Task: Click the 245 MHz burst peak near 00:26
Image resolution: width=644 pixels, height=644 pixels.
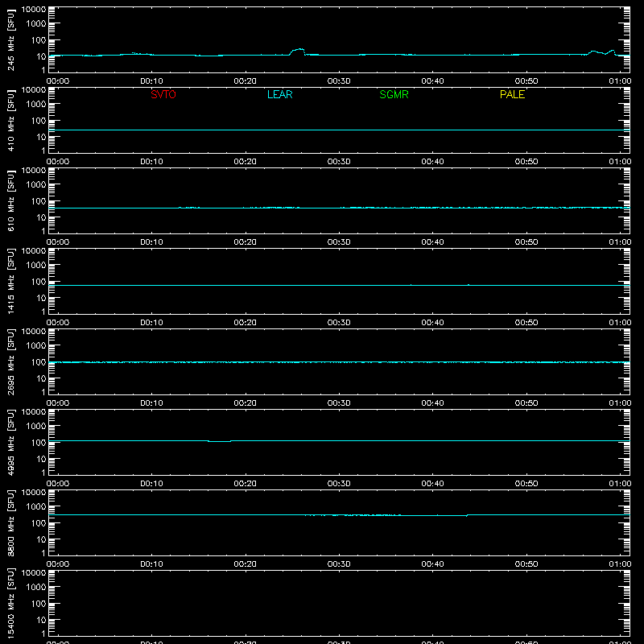Action: tap(298, 51)
